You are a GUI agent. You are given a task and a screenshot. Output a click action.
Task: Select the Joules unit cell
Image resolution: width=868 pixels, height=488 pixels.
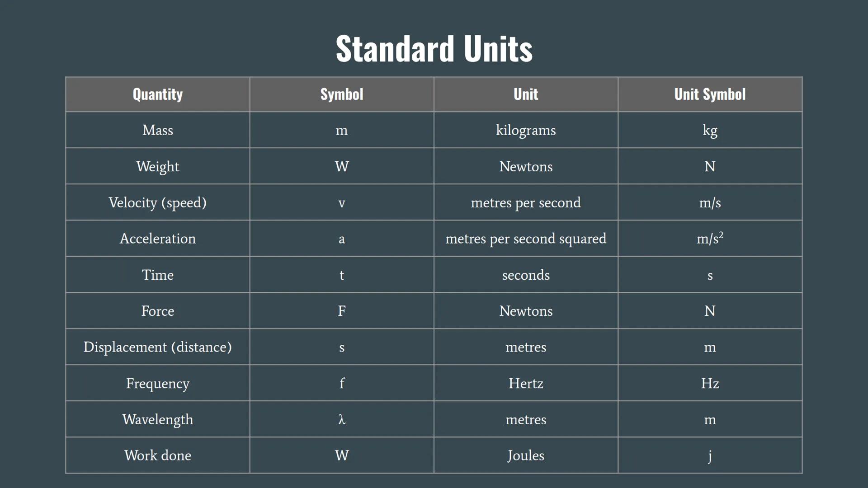(x=526, y=455)
